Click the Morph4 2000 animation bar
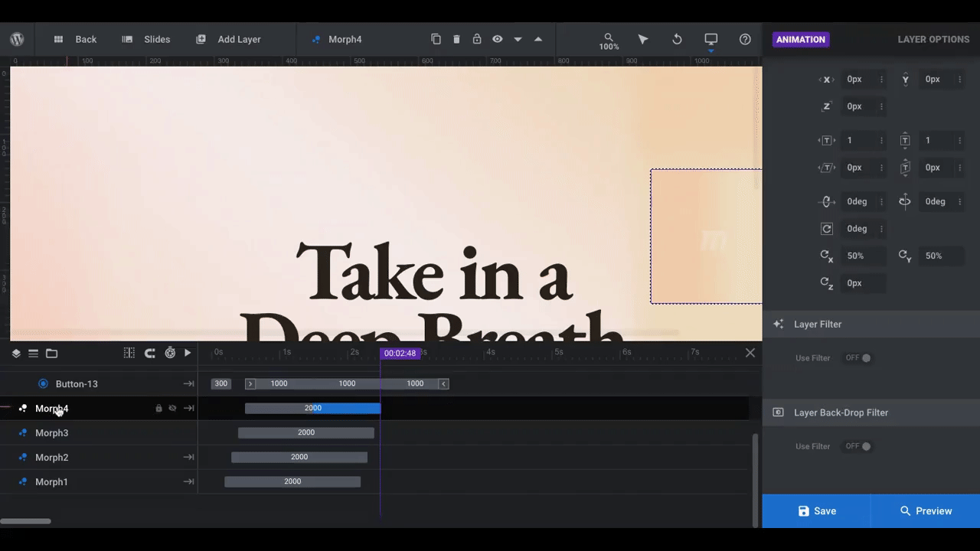The width and height of the screenshot is (980, 551). click(x=312, y=409)
